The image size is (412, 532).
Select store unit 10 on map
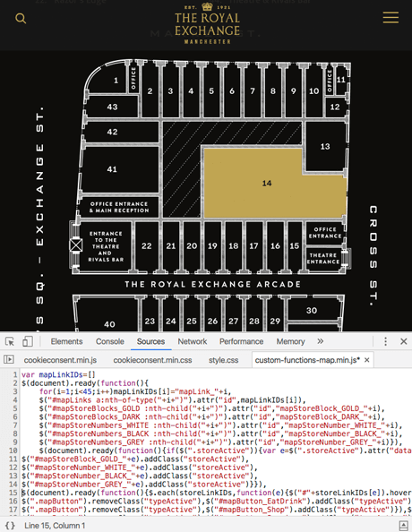tap(313, 91)
